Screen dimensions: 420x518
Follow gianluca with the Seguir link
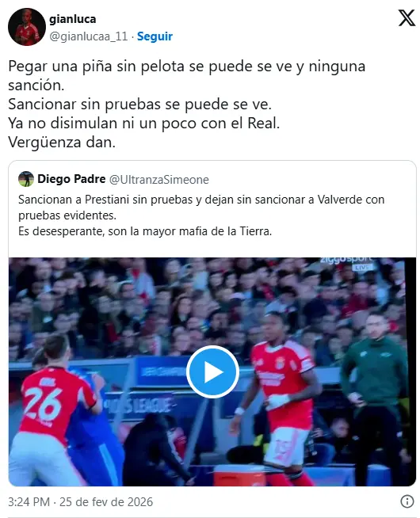pos(155,36)
